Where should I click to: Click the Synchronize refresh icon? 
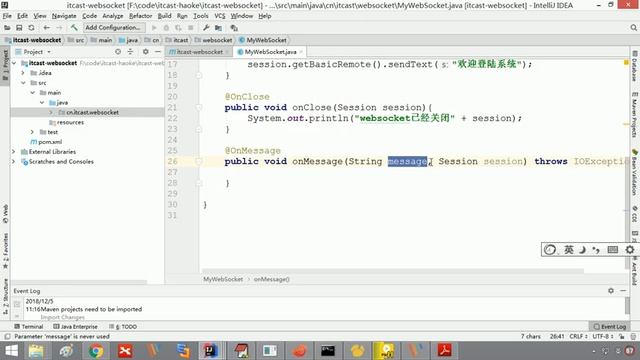click(x=31, y=28)
